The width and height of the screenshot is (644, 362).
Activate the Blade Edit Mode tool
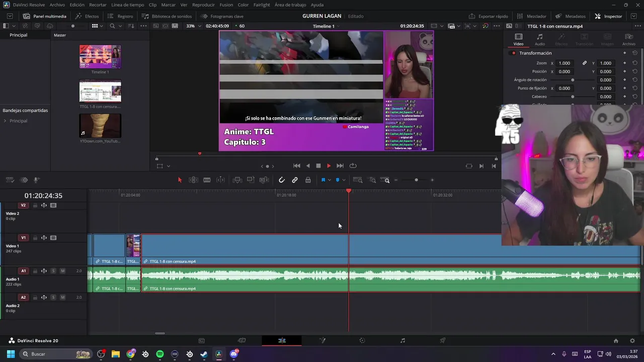(x=207, y=180)
